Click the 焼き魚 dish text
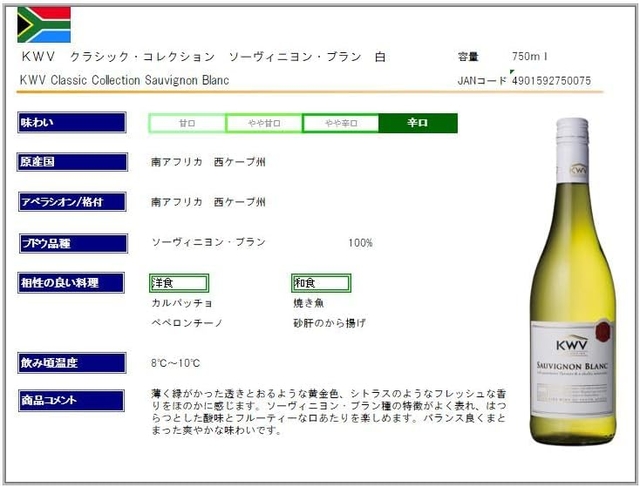This screenshot has width=640, height=487. pos(309,303)
